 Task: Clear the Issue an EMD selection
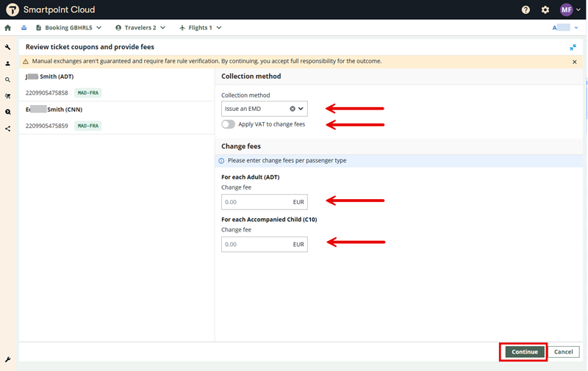click(292, 109)
